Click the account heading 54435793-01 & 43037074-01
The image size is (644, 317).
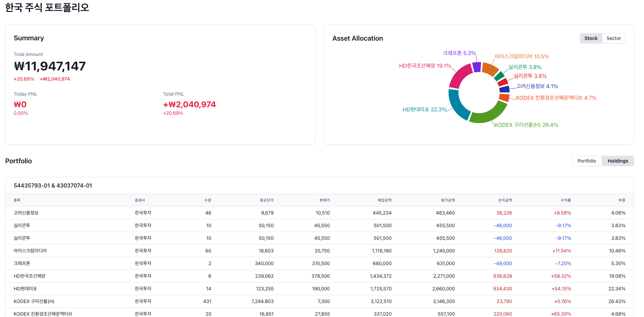point(53,185)
